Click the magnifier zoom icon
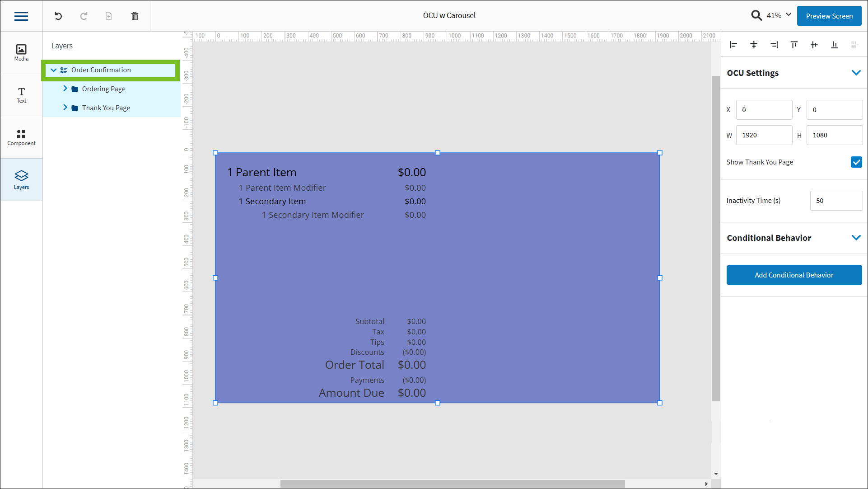Viewport: 868px width, 489px height. coord(756,16)
